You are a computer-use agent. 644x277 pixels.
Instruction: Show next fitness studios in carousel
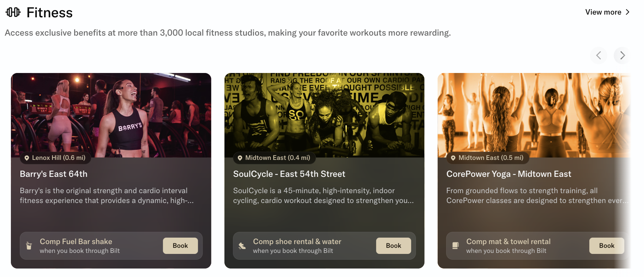coord(622,55)
